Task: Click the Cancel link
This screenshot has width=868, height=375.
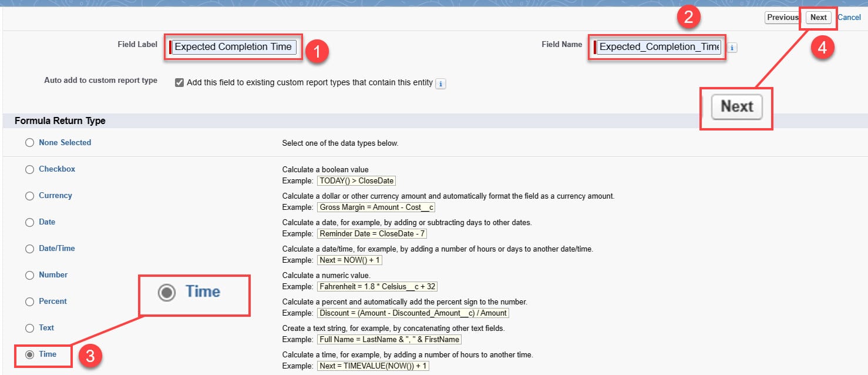Action: pos(849,18)
